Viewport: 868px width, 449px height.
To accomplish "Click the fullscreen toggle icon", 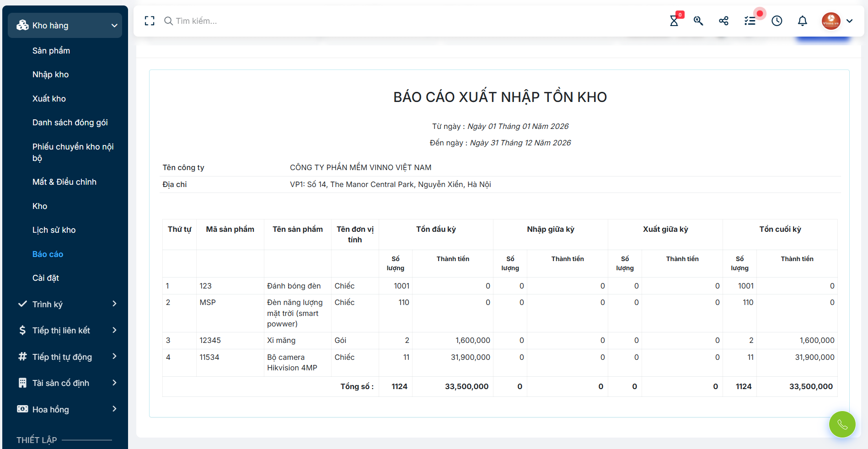I will [150, 21].
